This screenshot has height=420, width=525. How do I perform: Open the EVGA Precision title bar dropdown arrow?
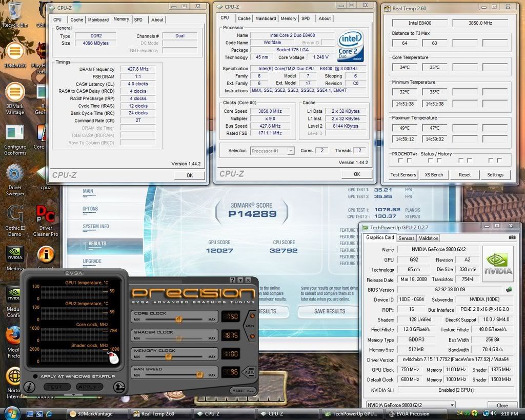[x=240, y=279]
